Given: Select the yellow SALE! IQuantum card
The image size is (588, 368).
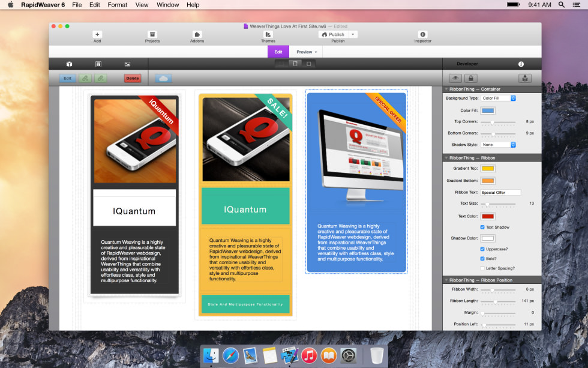Looking at the screenshot, I should click(x=245, y=205).
